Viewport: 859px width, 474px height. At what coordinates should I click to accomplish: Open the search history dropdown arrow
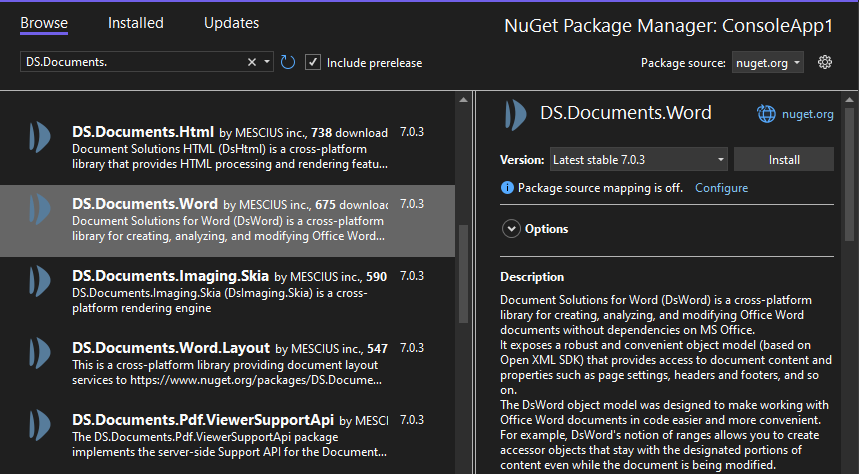tap(267, 62)
